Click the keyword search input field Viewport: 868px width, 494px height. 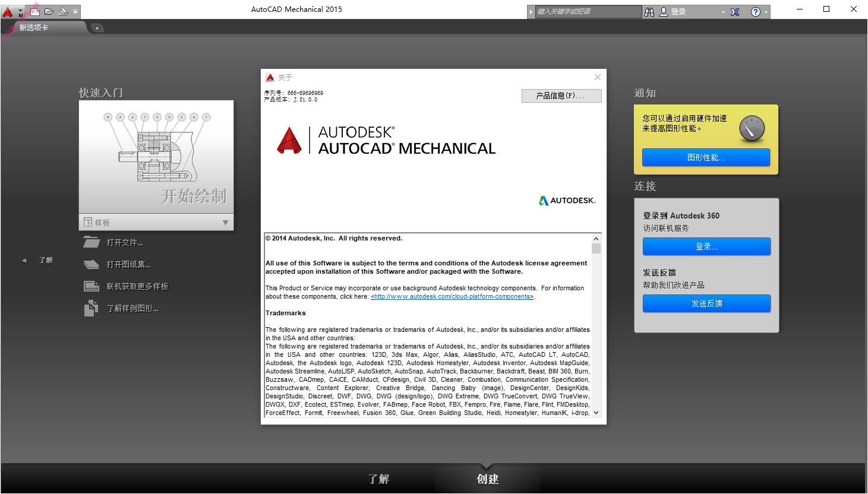click(x=588, y=11)
